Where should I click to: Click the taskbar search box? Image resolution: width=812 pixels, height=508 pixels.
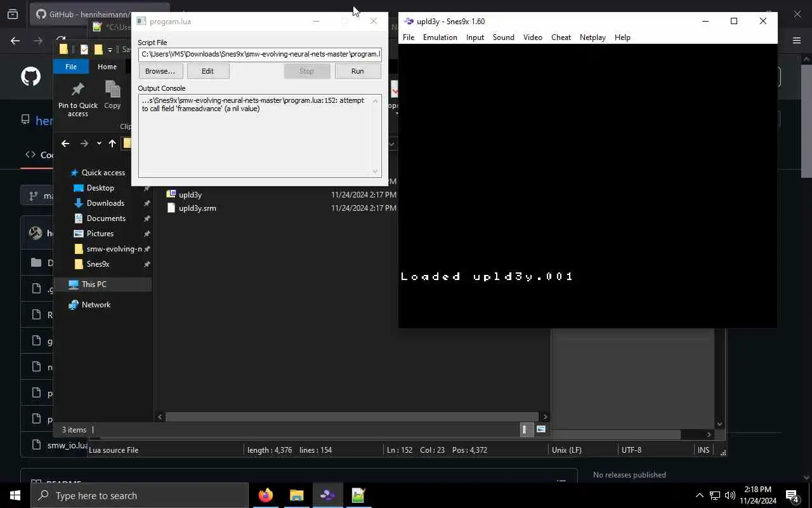[x=140, y=495]
